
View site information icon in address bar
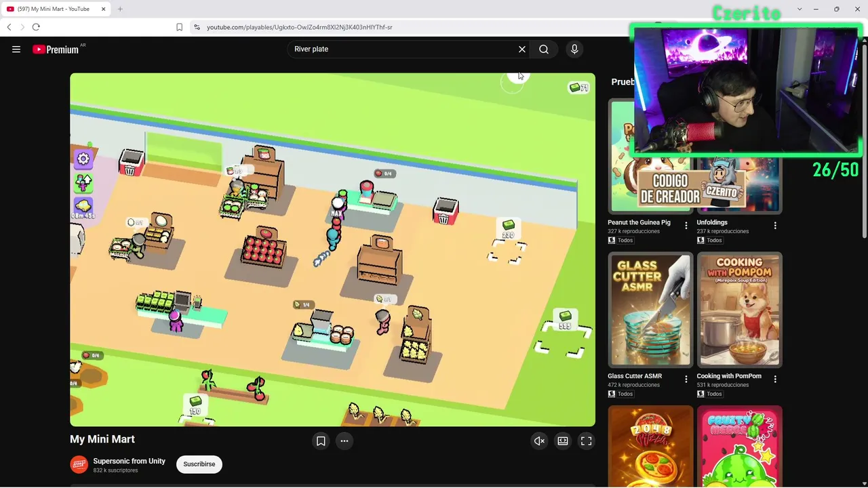(197, 27)
